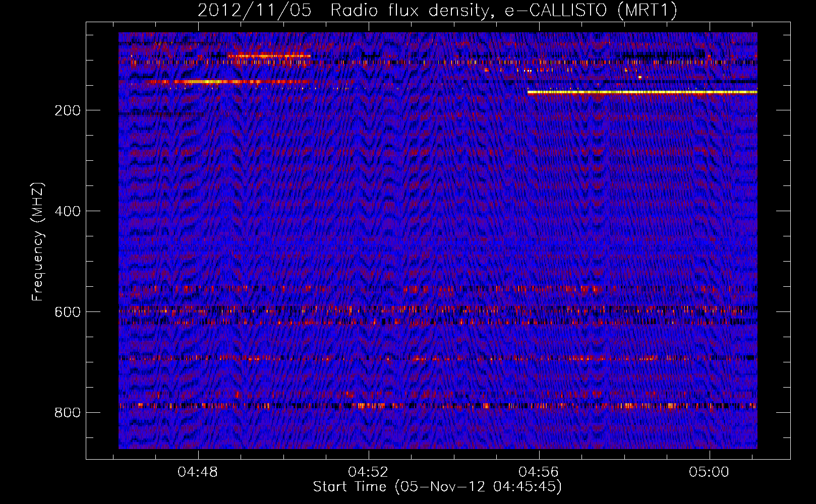
Task: Click the 'Frequency (MHZ)' axis title
Action: 38,242
